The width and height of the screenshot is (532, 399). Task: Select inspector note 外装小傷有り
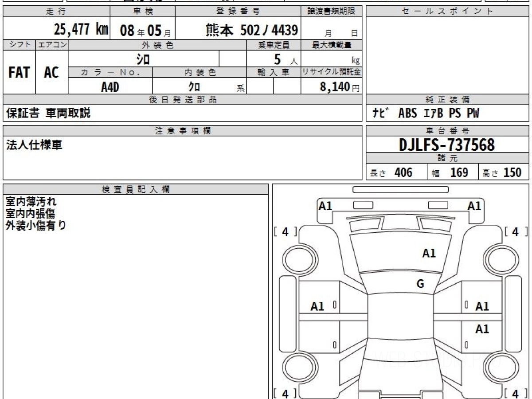tap(36, 225)
